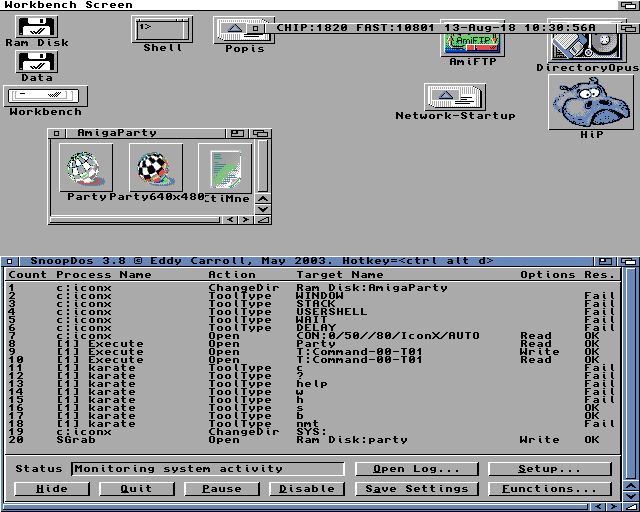640x512 pixels.
Task: Pause SnoopDos monitoring
Action: pos(222,489)
